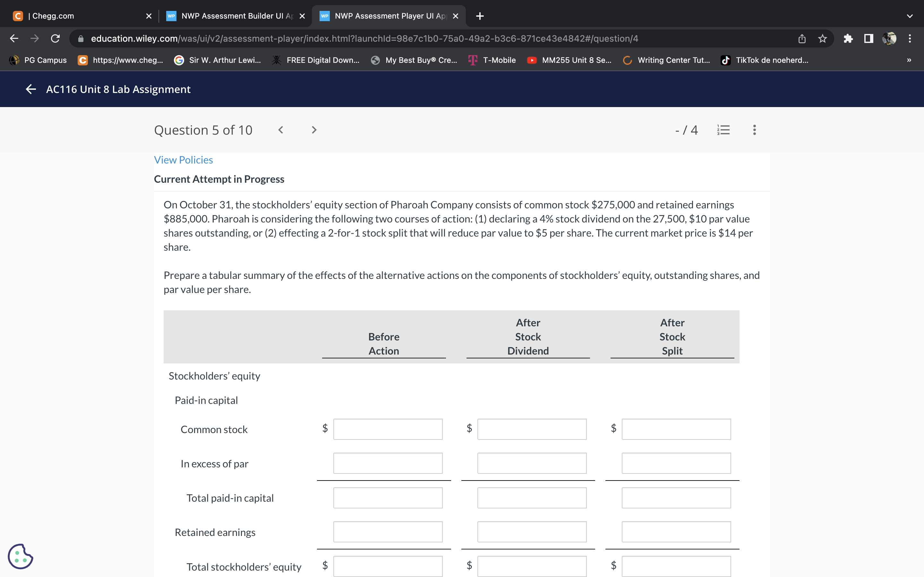Collapse the tab strip chevron top right

pyautogui.click(x=909, y=16)
